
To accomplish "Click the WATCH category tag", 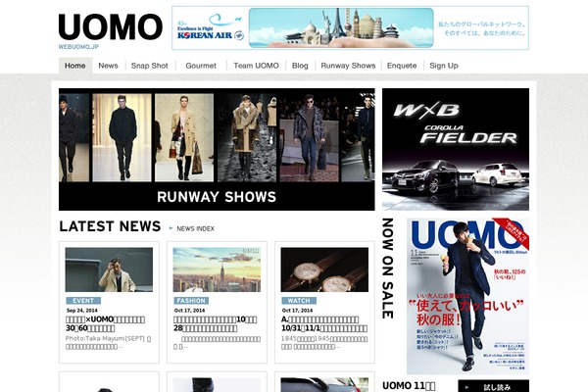I will (299, 301).
